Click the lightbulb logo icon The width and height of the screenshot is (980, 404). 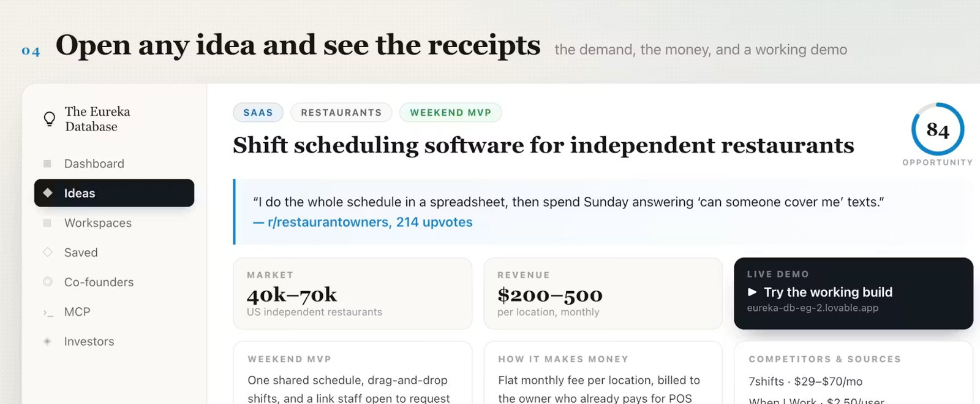point(50,118)
